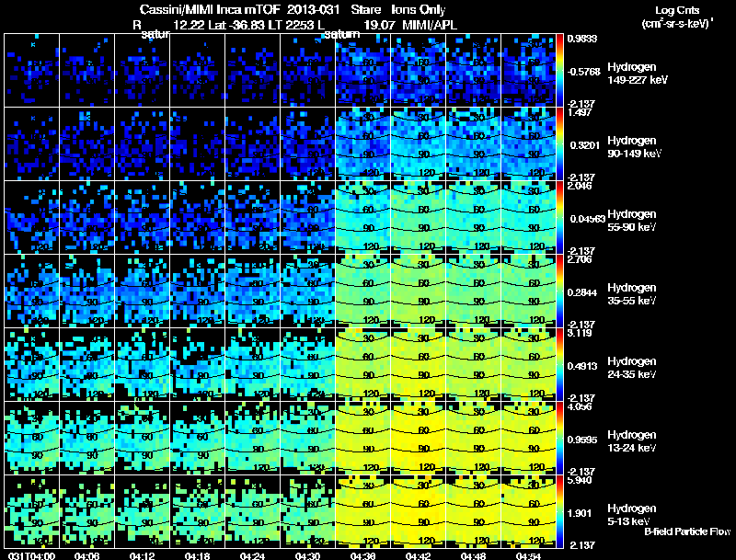Click the Hydrogen 5-13 keV color bar
This screenshot has width=736, height=560.
coord(559,512)
